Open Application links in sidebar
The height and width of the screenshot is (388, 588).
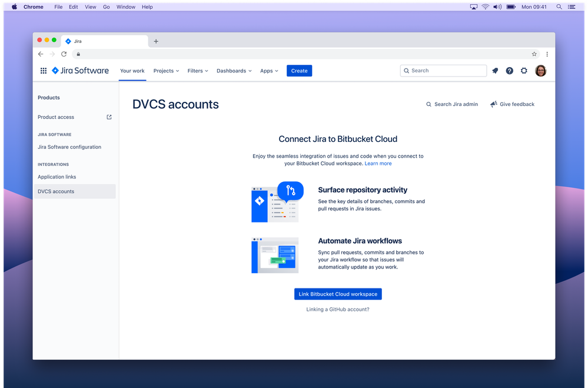click(57, 177)
